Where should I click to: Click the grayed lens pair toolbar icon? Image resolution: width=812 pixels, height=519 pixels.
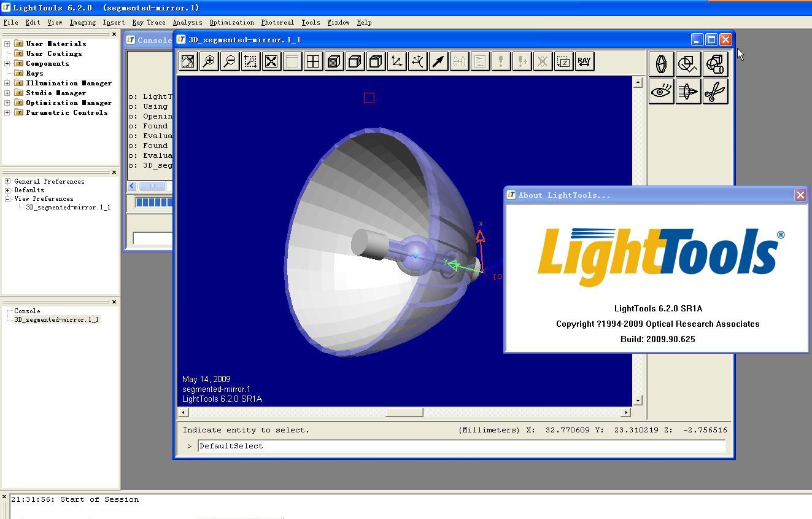tap(460, 61)
